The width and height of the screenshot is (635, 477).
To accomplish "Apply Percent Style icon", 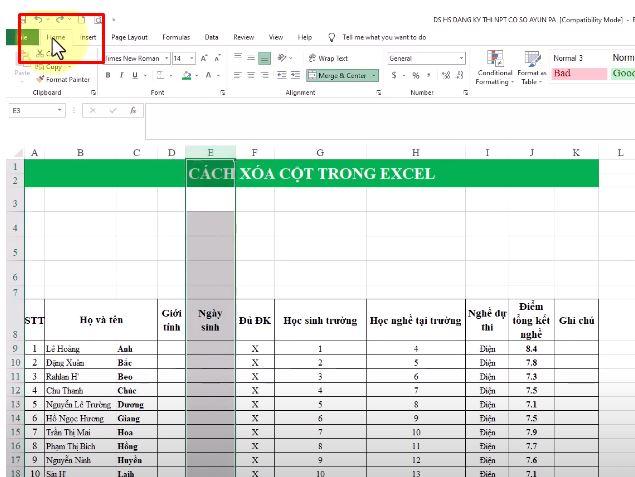I will pyautogui.click(x=416, y=75).
